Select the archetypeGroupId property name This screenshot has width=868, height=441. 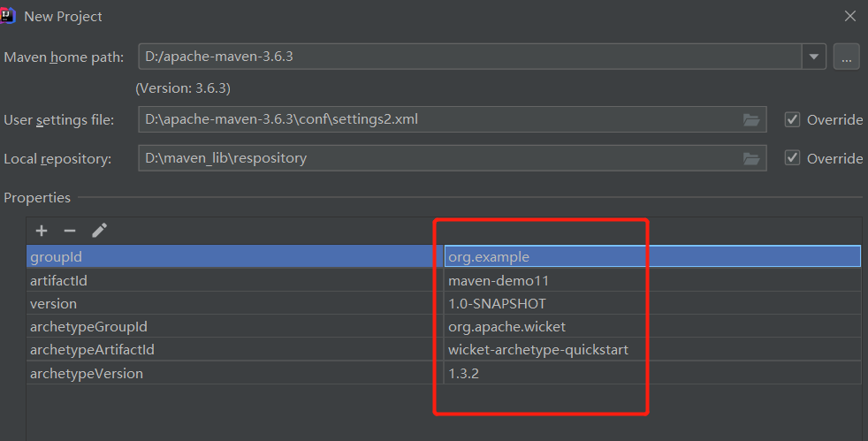(88, 327)
